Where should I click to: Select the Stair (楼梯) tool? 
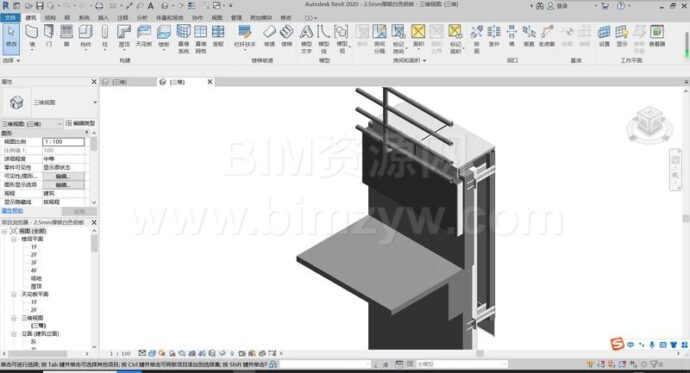click(286, 36)
